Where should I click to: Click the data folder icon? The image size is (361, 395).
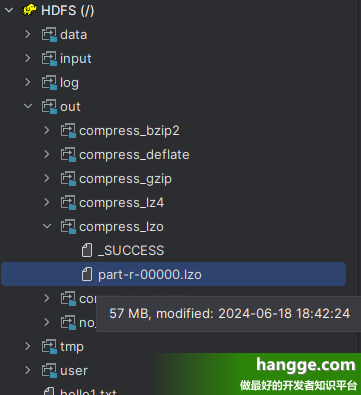(49, 35)
